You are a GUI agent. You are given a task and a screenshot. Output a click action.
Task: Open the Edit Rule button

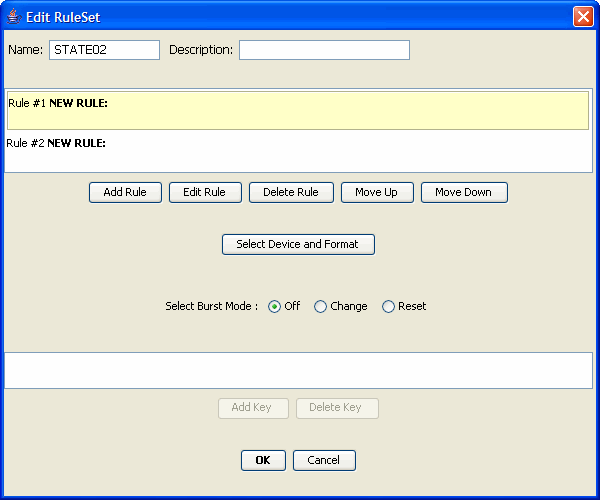(x=205, y=192)
